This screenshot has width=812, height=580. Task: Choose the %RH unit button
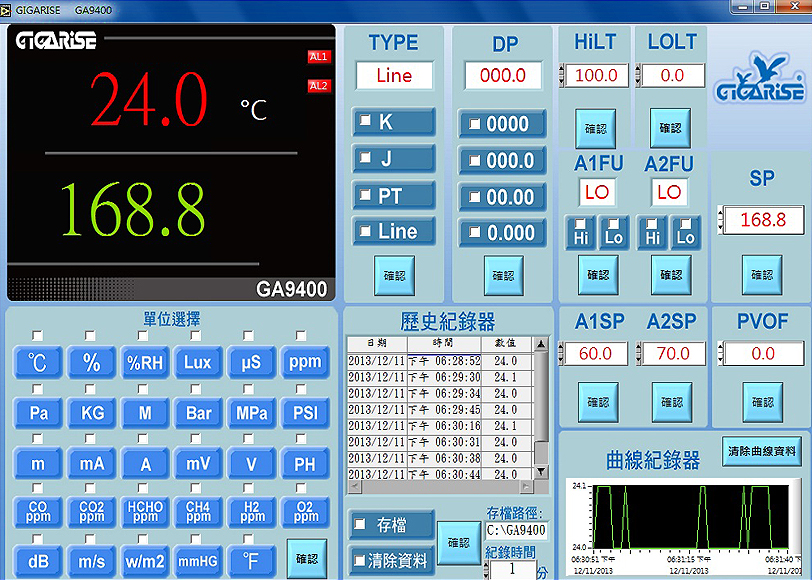(145, 362)
